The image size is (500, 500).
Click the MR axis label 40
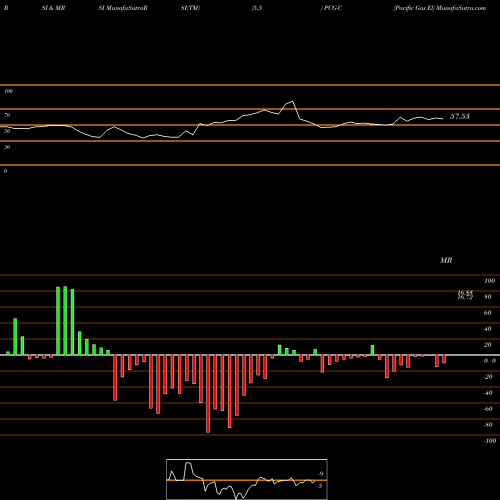(x=488, y=329)
